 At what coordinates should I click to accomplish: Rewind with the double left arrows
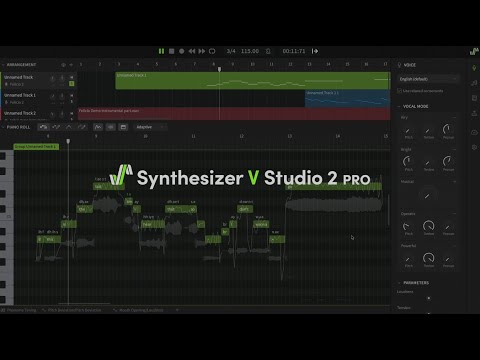click(192, 51)
